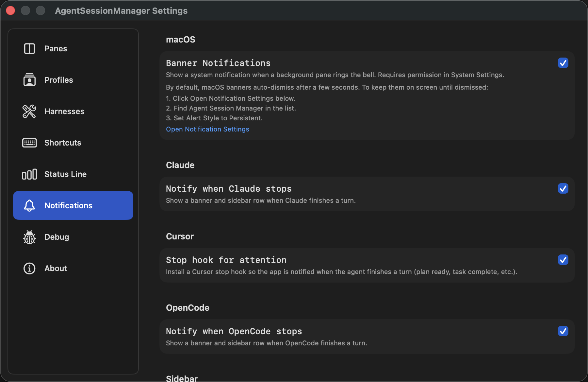This screenshot has height=382, width=588.
Task: Disable Notify when Claude stops checkbox
Action: click(x=563, y=188)
